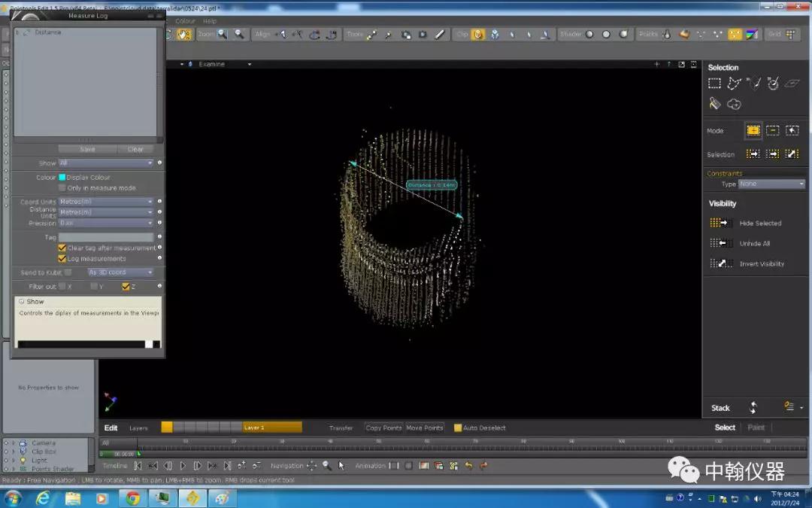Image resolution: width=812 pixels, height=508 pixels.
Task: Expand the As 3D coord dropdown
Action: click(x=120, y=272)
